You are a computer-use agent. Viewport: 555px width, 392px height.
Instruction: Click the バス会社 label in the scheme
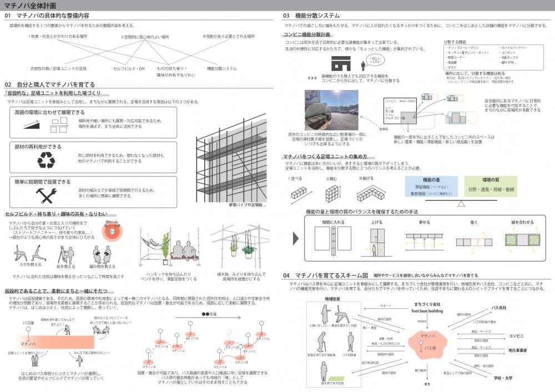pos(499,308)
